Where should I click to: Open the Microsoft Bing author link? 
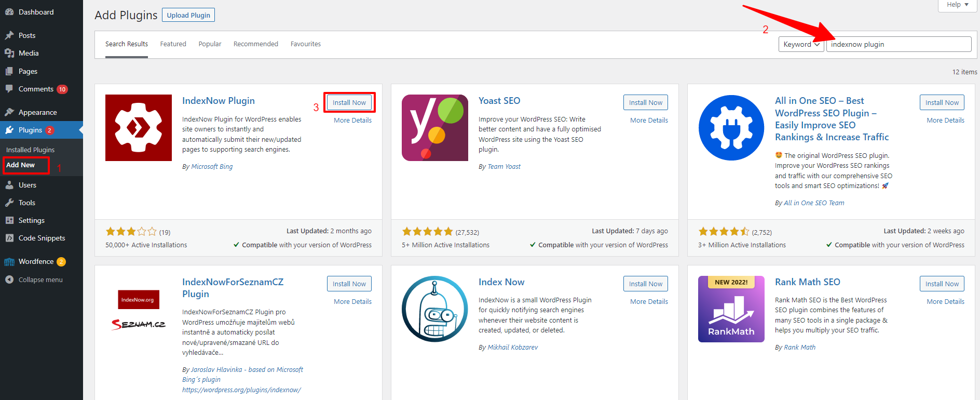point(212,167)
